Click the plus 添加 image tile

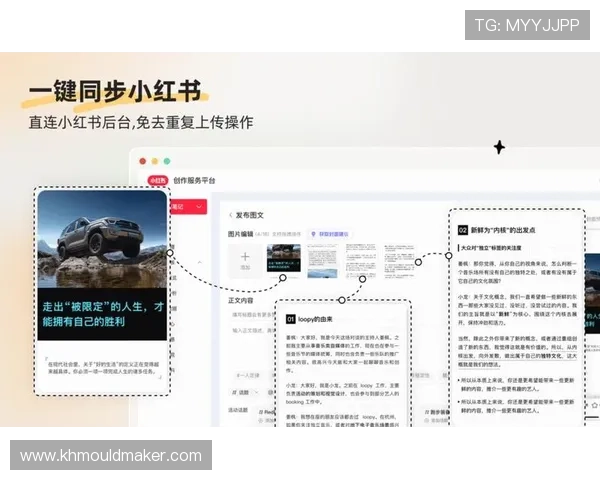click(x=245, y=261)
